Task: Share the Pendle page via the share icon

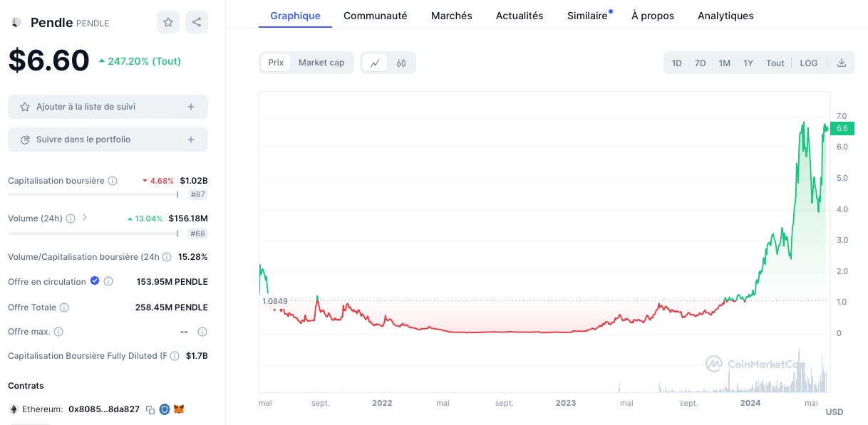Action: coord(197,22)
